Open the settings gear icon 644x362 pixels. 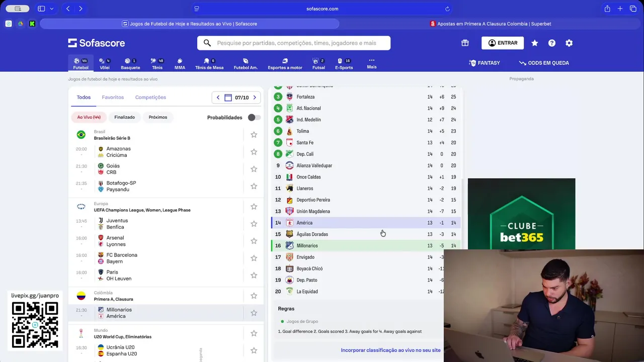pos(569,43)
